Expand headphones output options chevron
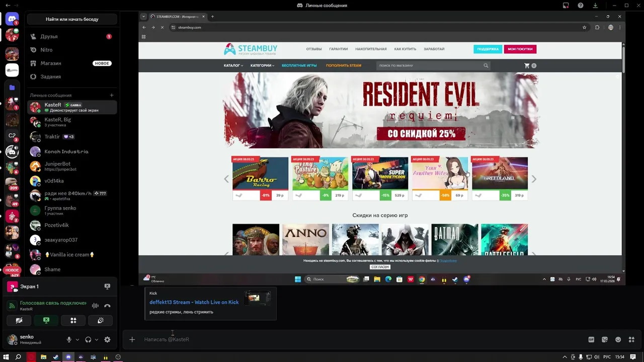The width and height of the screenshot is (644, 362). 96,339
